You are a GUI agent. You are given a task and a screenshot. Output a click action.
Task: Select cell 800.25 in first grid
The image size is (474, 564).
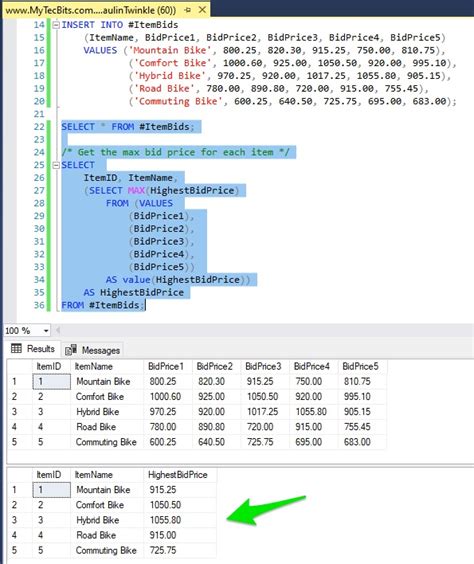pyautogui.click(x=168, y=381)
